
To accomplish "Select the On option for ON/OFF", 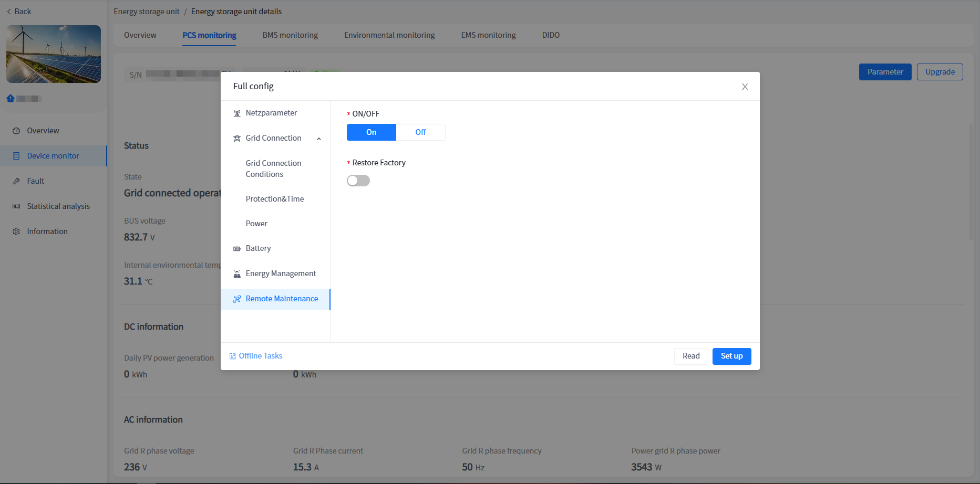I will coord(371,132).
